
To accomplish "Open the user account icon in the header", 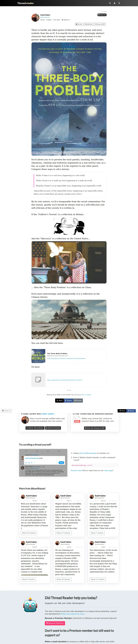I will [x=114, y=3].
